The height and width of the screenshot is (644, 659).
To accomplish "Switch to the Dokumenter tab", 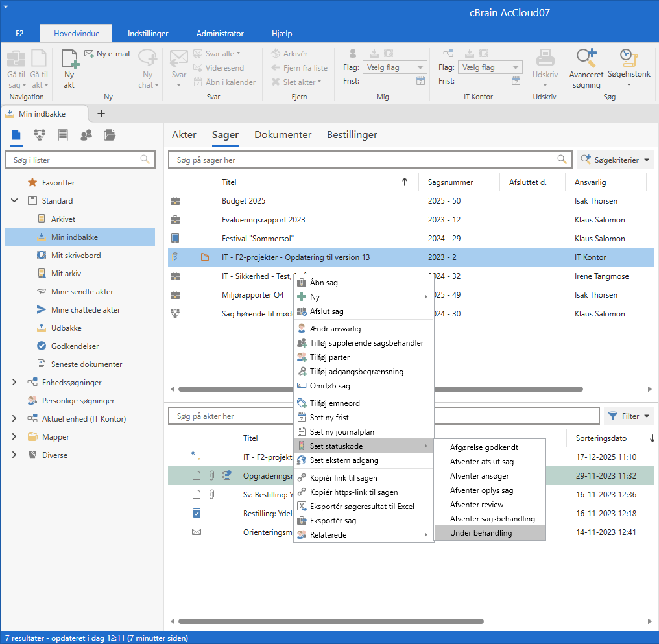I will point(283,135).
